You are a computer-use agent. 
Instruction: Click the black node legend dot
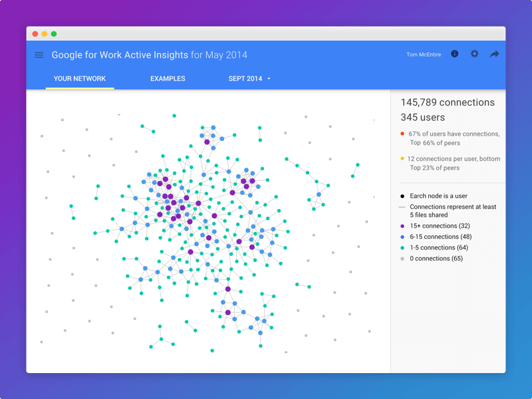402,196
